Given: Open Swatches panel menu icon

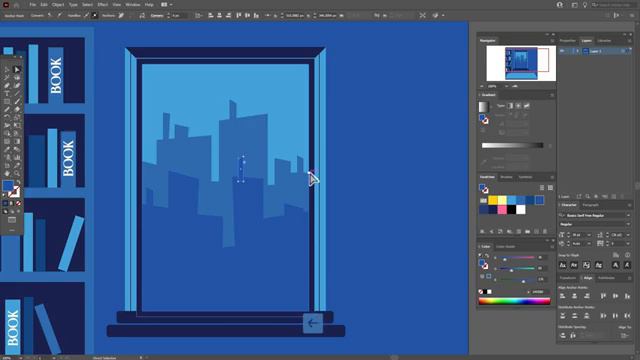Looking at the screenshot, I should coord(552,177).
